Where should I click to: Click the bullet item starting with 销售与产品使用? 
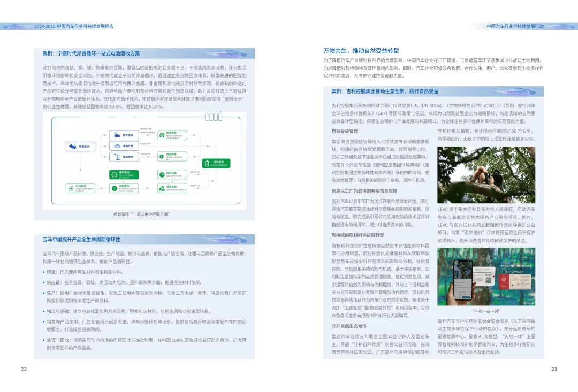(144, 326)
